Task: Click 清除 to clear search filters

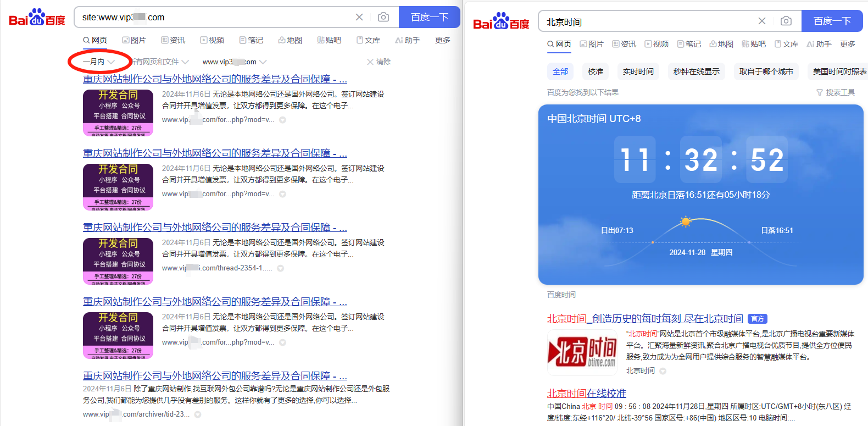Action: pyautogui.click(x=379, y=62)
